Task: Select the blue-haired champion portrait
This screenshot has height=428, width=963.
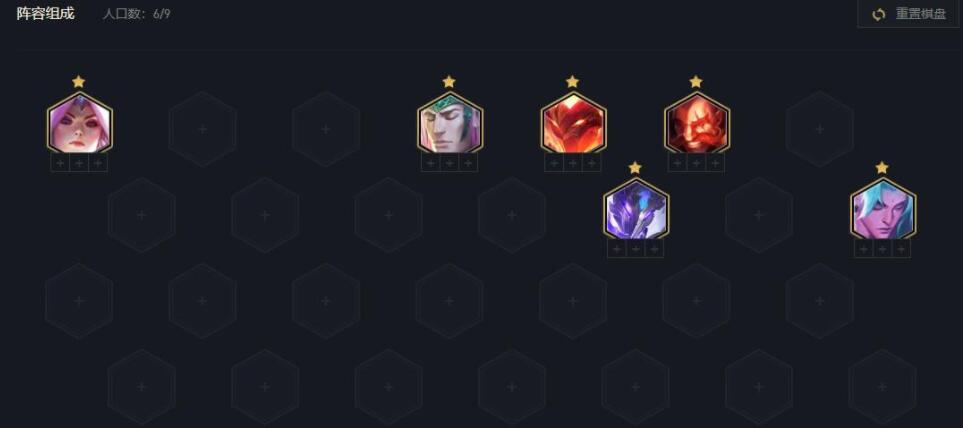Action: (883, 209)
